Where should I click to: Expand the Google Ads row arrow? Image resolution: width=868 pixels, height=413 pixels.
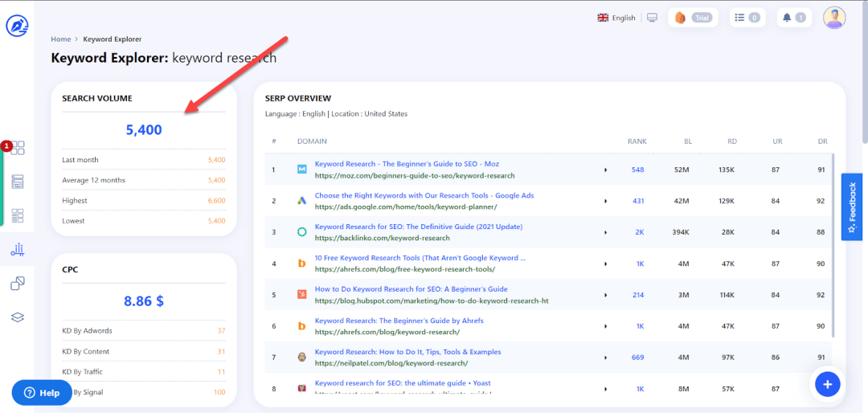[x=605, y=201]
